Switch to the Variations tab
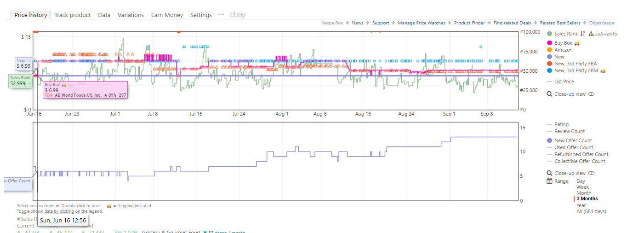 coord(131,15)
